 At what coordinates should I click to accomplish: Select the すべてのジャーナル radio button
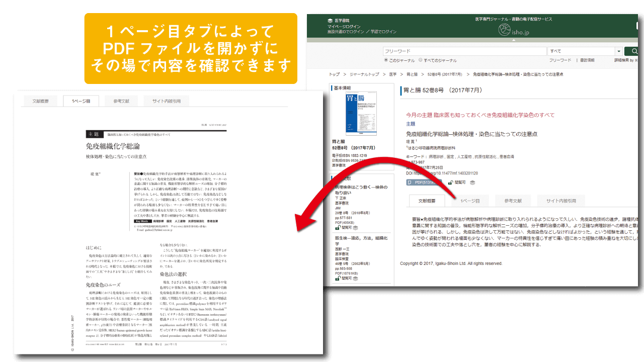(x=421, y=60)
